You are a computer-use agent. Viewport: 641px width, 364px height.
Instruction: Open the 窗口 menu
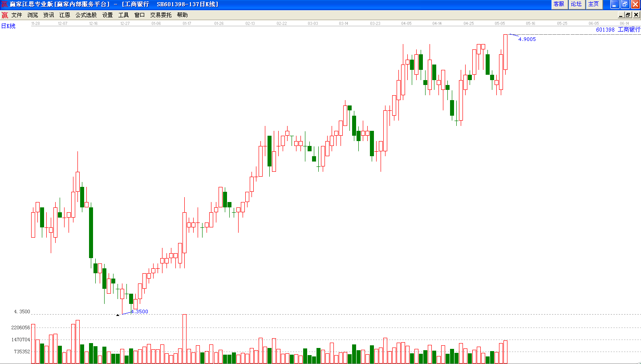pos(140,15)
